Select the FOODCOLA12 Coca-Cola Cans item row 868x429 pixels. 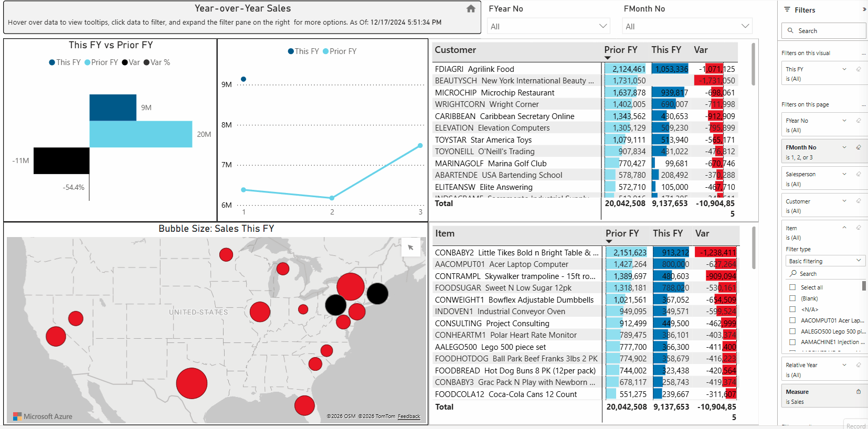tap(586, 394)
